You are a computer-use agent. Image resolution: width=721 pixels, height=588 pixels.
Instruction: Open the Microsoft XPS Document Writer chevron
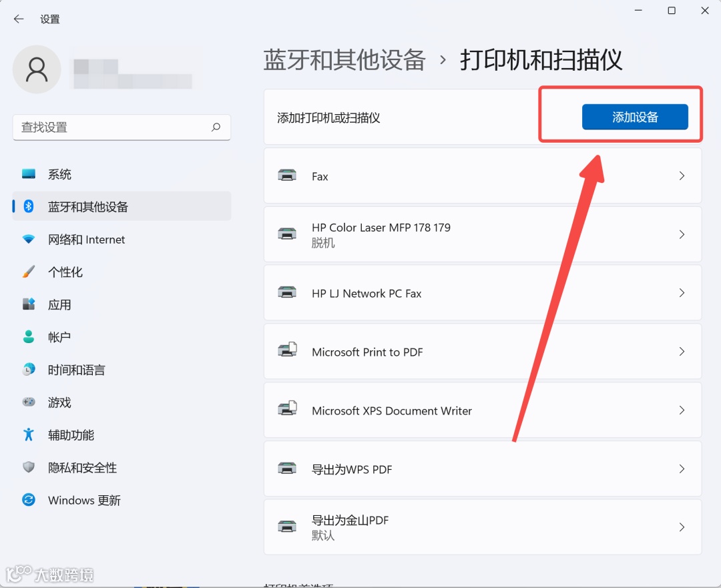pyautogui.click(x=682, y=410)
